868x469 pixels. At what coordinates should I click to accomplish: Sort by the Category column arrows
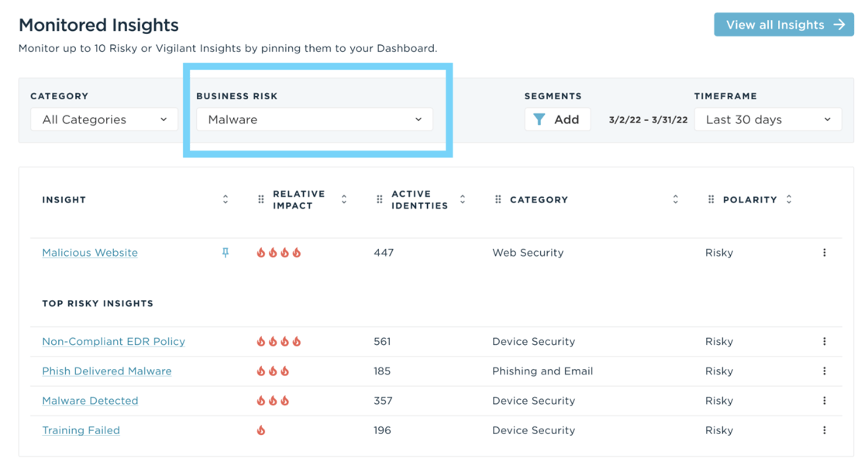[675, 199]
